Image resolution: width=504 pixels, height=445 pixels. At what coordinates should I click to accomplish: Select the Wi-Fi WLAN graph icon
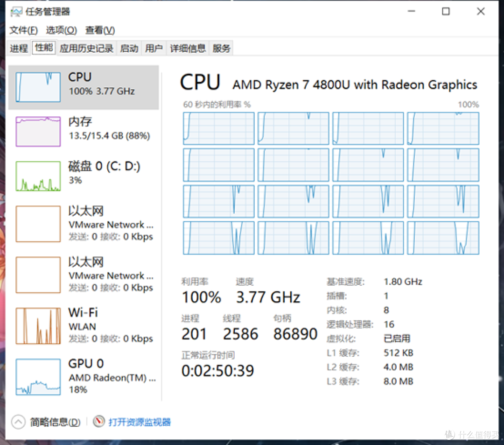click(x=38, y=326)
